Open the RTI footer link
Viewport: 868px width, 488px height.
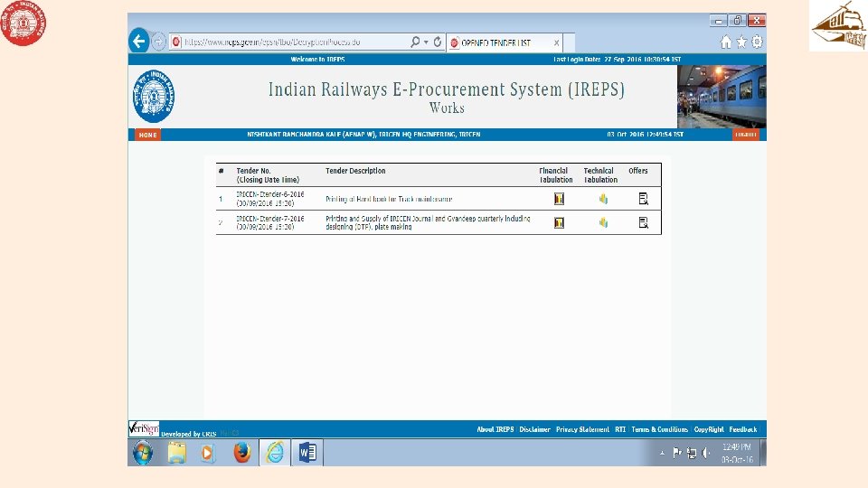pyautogui.click(x=620, y=429)
